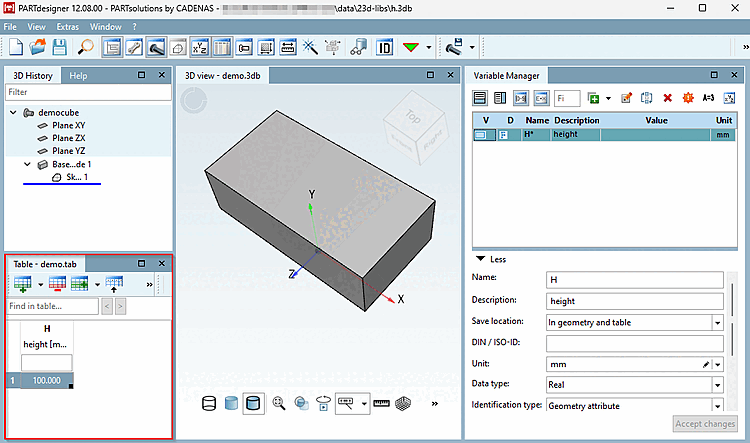Select the wireframe cylinder display mode
Screen dimensions: 750x443
(209, 404)
